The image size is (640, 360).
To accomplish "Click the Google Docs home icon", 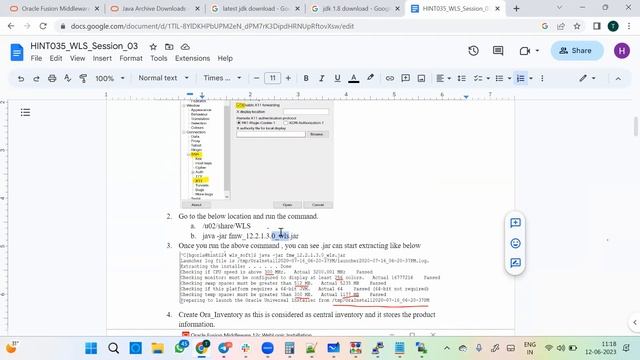I will click(17, 52).
